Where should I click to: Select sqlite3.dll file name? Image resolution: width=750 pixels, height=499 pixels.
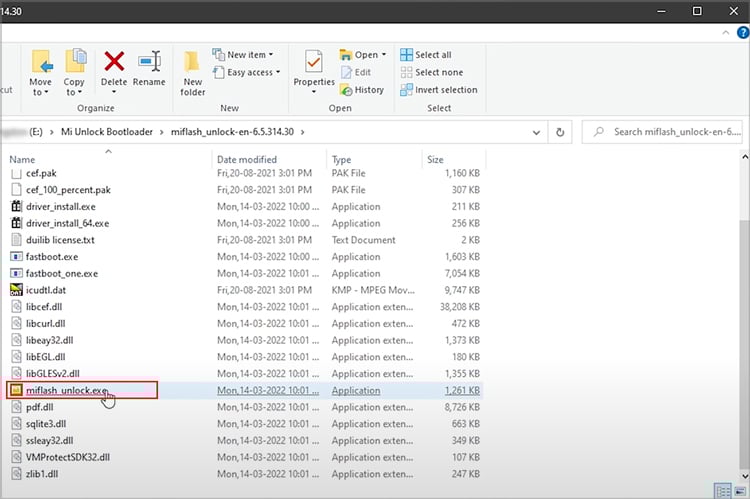coord(46,424)
